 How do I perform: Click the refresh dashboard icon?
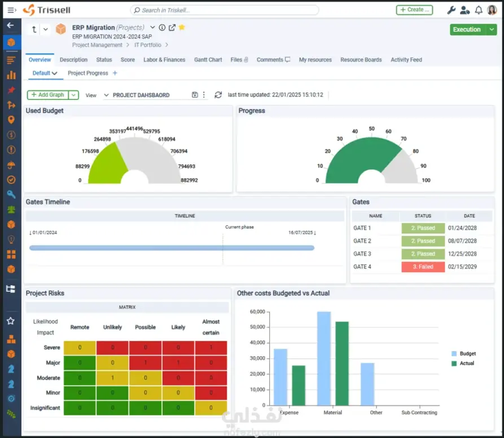click(x=218, y=95)
